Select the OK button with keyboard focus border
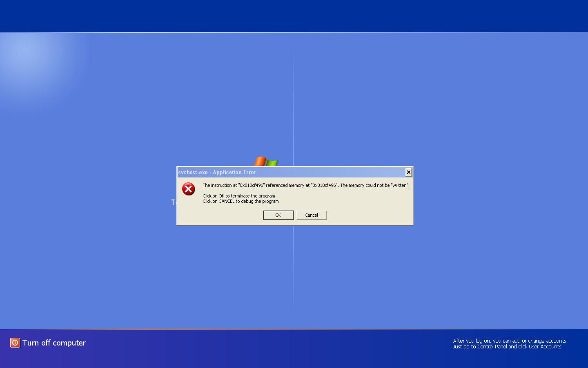 (x=278, y=215)
